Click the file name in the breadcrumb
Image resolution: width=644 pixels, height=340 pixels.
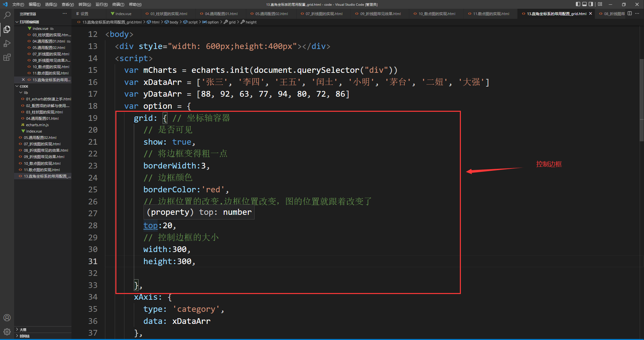click(112, 22)
